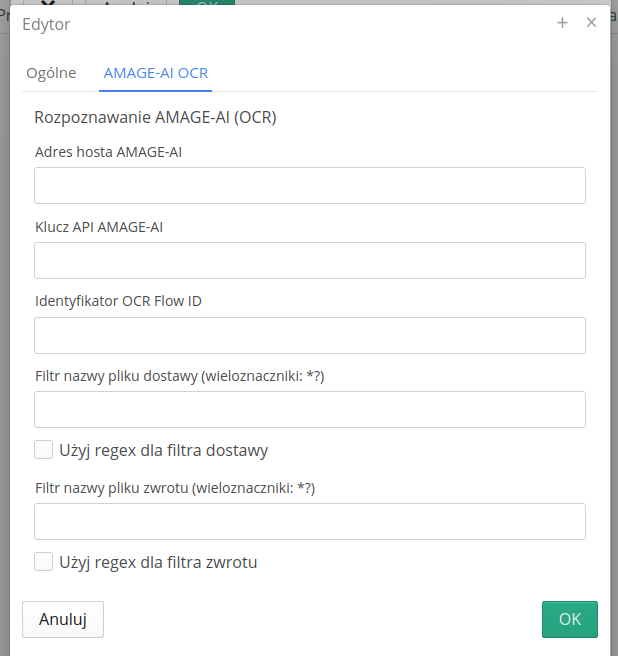Focus the Klucz API AMAGE-AI text box
Screen dimensions: 618x656
point(309,260)
